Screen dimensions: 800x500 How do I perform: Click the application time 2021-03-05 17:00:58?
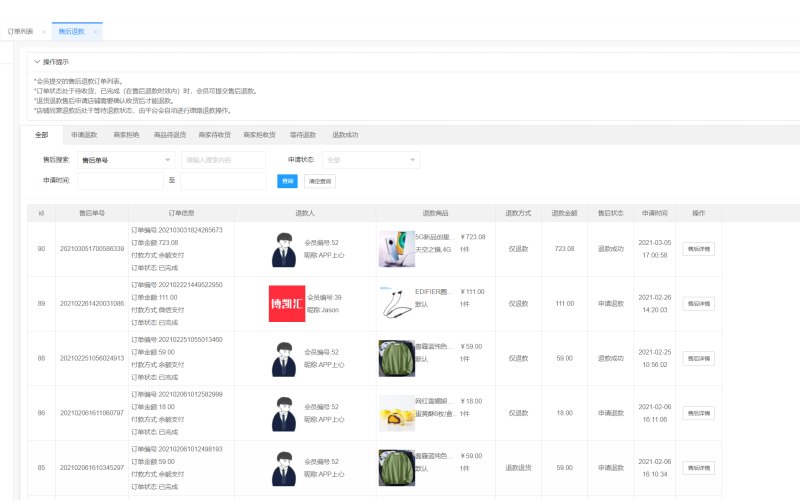tap(655, 249)
